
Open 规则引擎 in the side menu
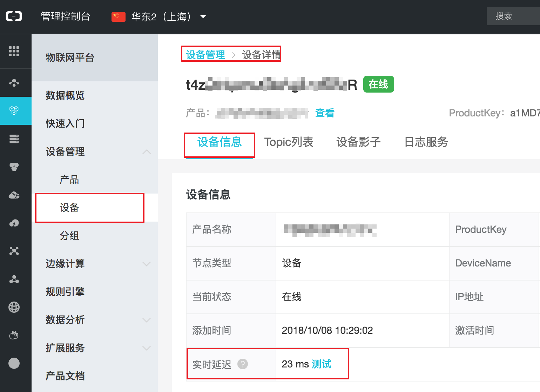click(65, 292)
